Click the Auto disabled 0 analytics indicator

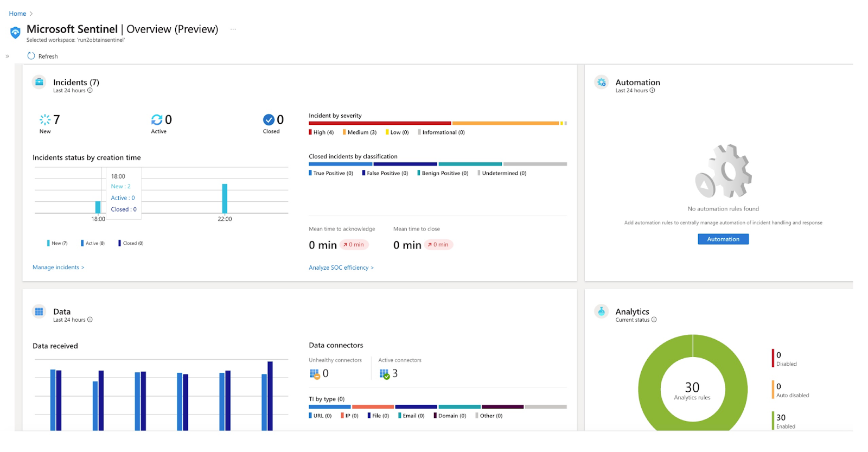coord(791,390)
